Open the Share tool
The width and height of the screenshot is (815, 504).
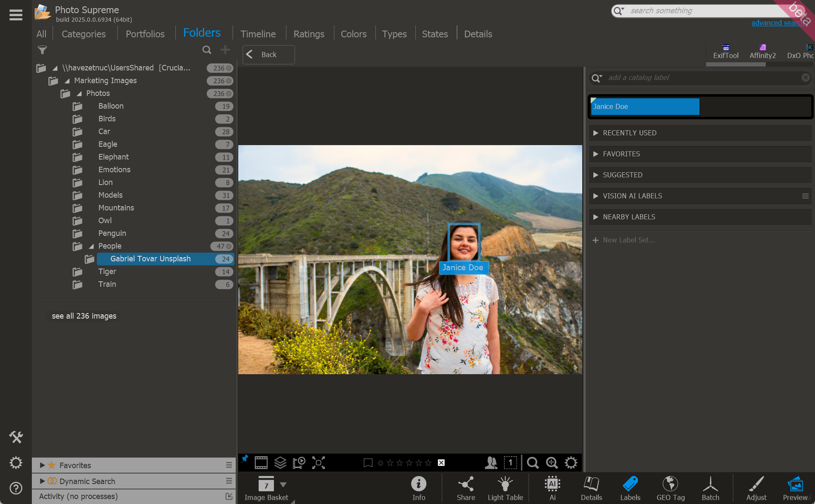(x=466, y=488)
